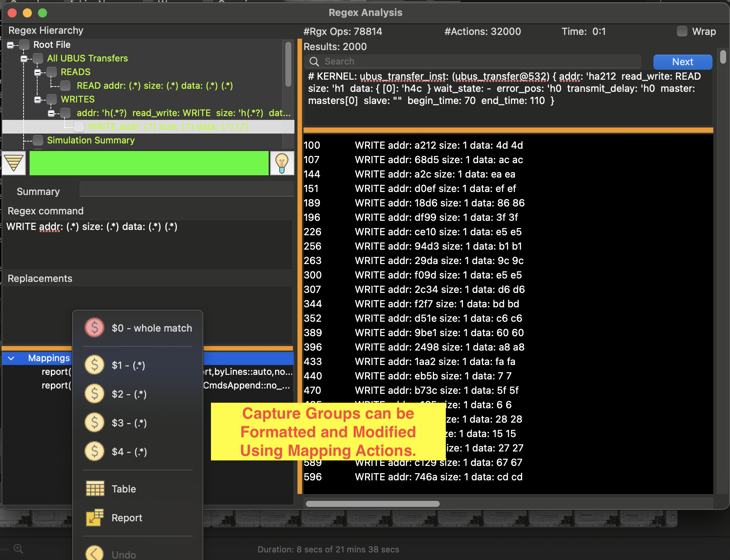Viewport: 730px width, 560px height.
Task: Select the READ addr regex tree row
Action: coord(155,86)
